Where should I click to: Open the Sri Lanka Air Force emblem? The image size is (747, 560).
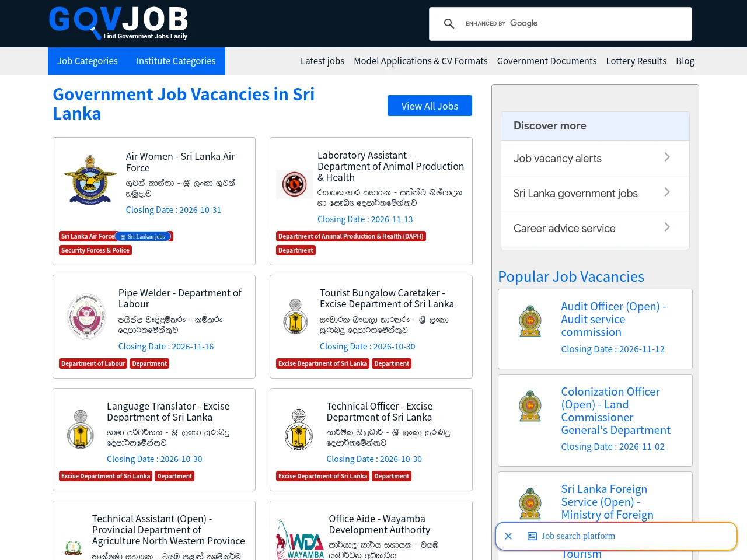click(x=90, y=180)
